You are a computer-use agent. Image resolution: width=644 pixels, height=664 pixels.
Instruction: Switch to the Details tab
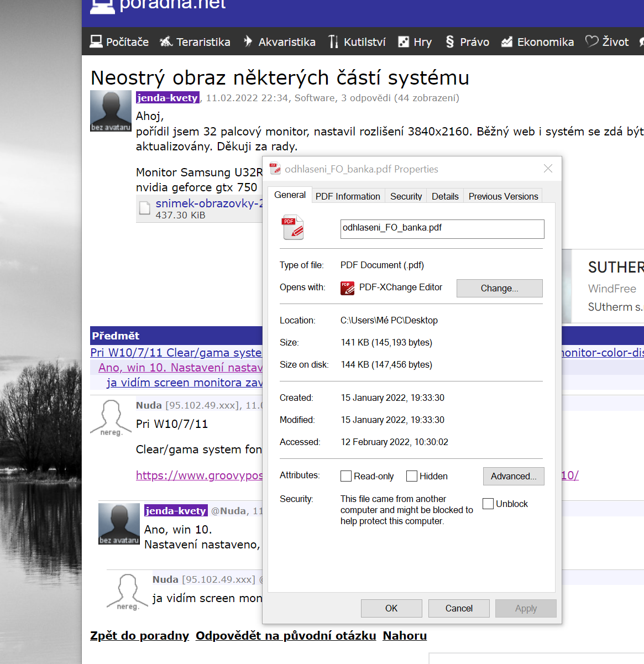[445, 196]
